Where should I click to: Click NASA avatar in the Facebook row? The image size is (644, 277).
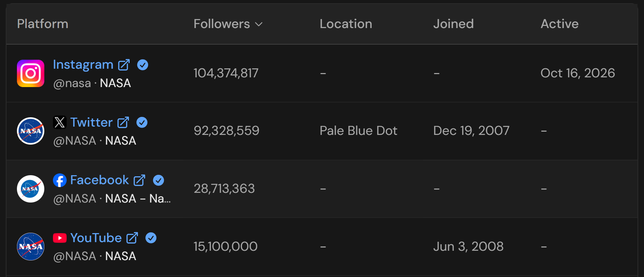(x=31, y=189)
